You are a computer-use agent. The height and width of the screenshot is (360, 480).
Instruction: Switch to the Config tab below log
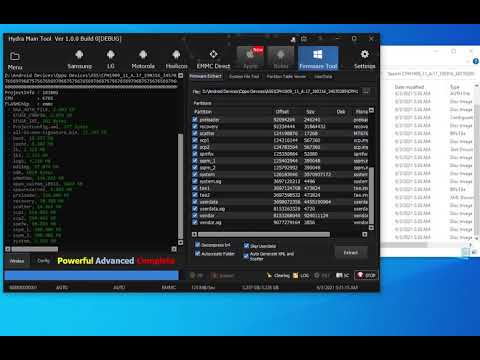coord(43,261)
